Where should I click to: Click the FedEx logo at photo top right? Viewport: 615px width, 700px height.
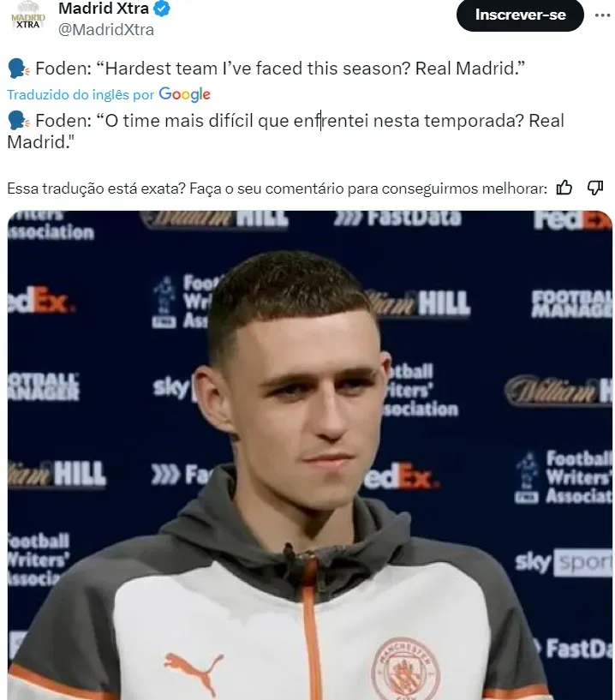tap(573, 220)
